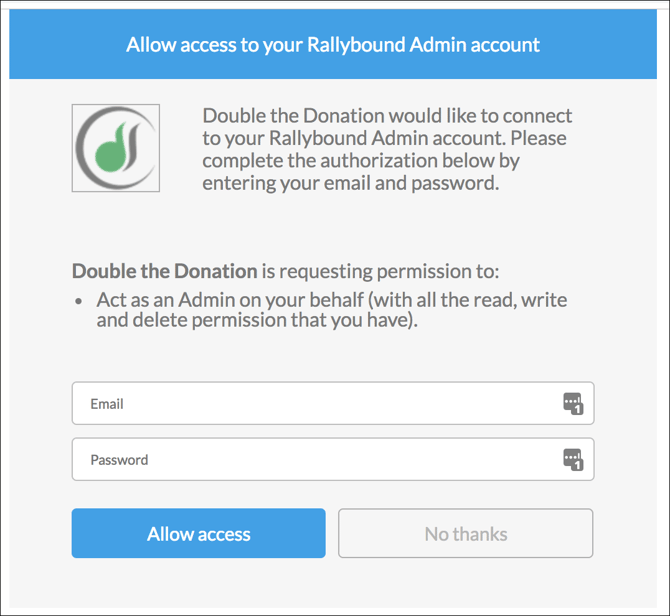Viewport: 670px width, 616px height.
Task: Click the Double the Donation logo
Action: [x=116, y=148]
